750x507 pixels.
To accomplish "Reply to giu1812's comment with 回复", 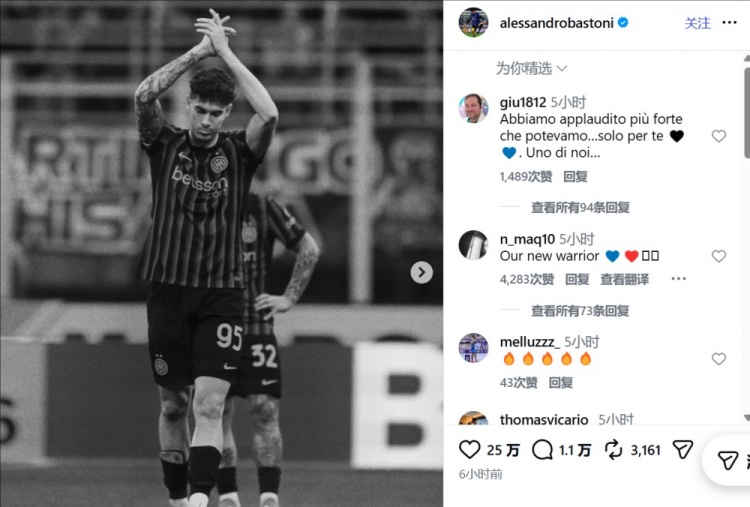I will click(x=575, y=176).
